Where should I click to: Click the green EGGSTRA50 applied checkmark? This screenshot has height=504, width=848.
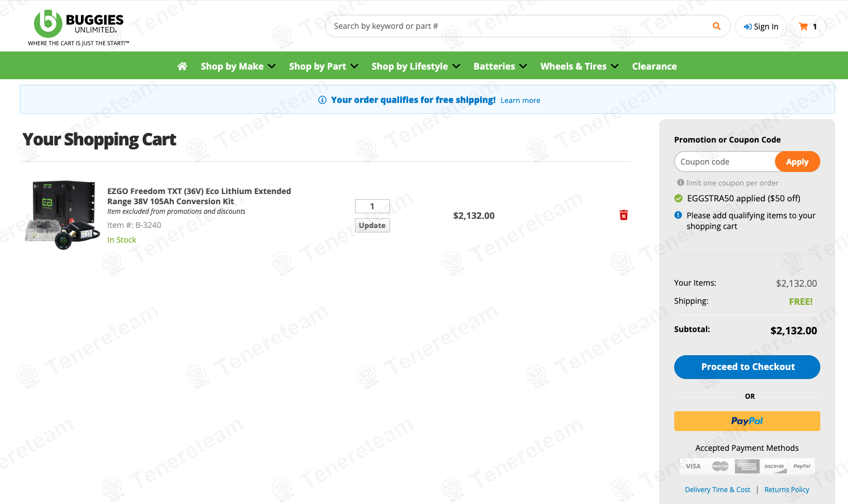click(x=678, y=199)
